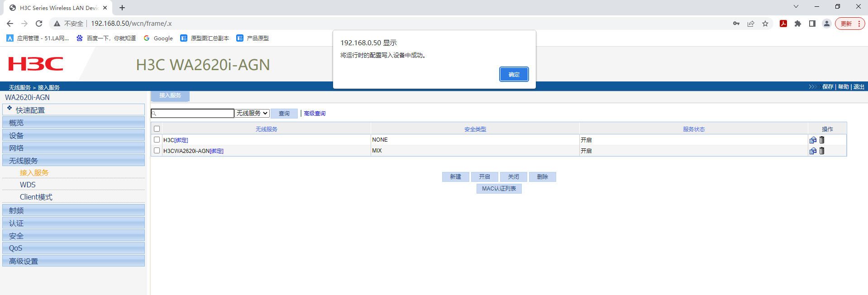Bookmark this page with star icon

[765, 24]
